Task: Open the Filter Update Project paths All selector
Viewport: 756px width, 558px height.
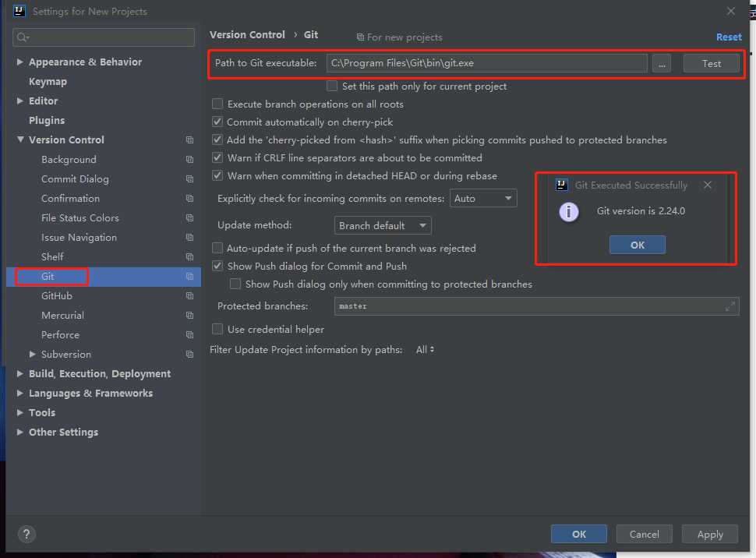Action: 425,350
